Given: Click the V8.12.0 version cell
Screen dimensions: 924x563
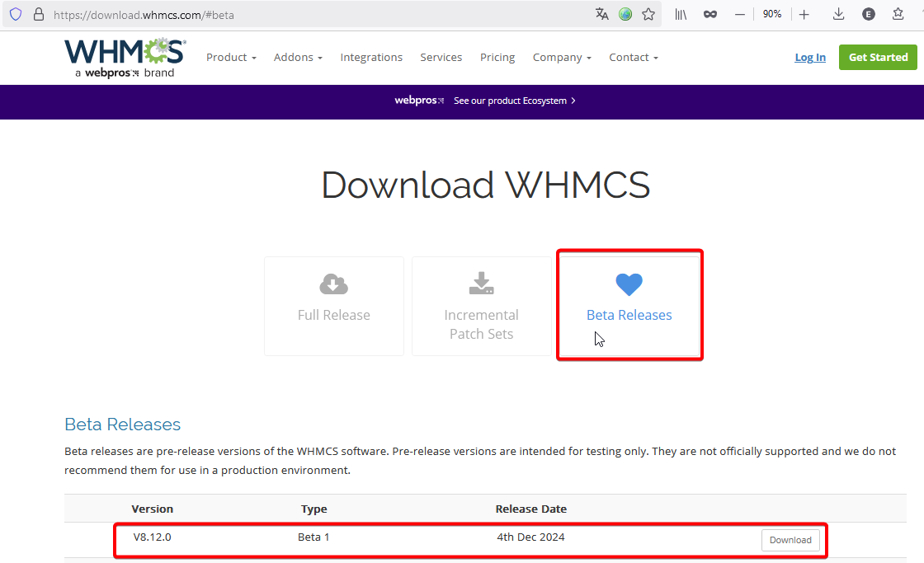Looking at the screenshot, I should [152, 537].
